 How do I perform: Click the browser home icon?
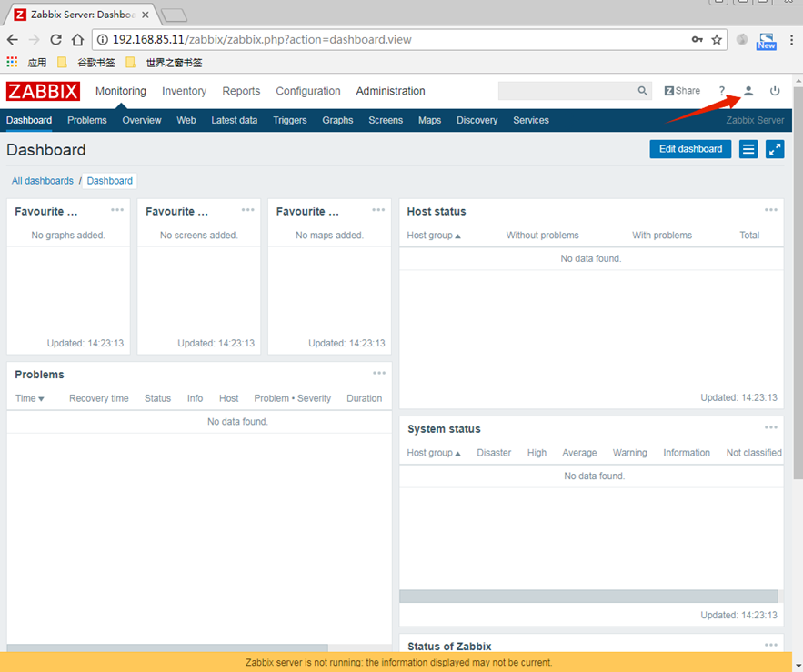pyautogui.click(x=77, y=39)
